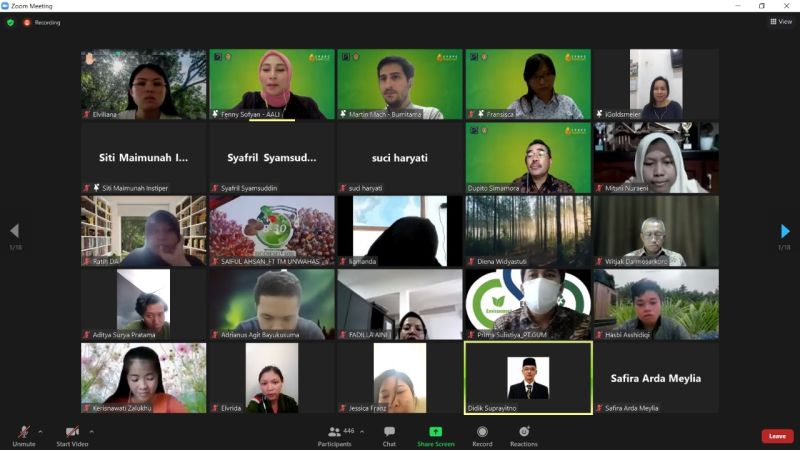Open the Reactions menu

523,435
